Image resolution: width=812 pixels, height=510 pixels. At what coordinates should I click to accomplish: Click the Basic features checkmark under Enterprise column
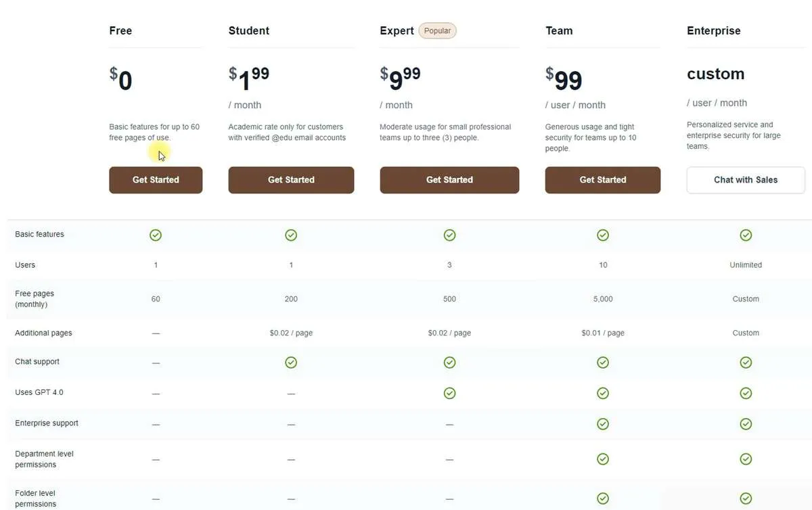point(746,235)
